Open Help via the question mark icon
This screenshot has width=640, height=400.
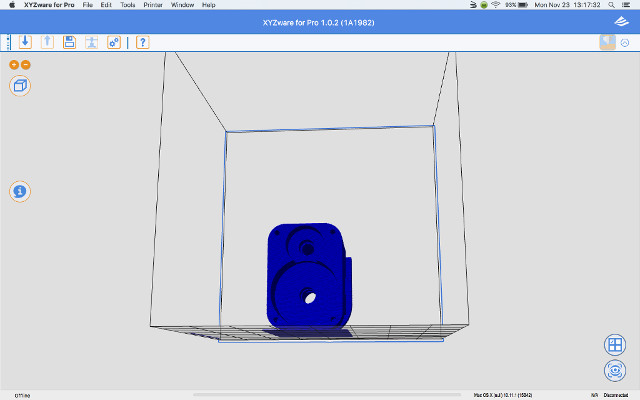pos(142,42)
